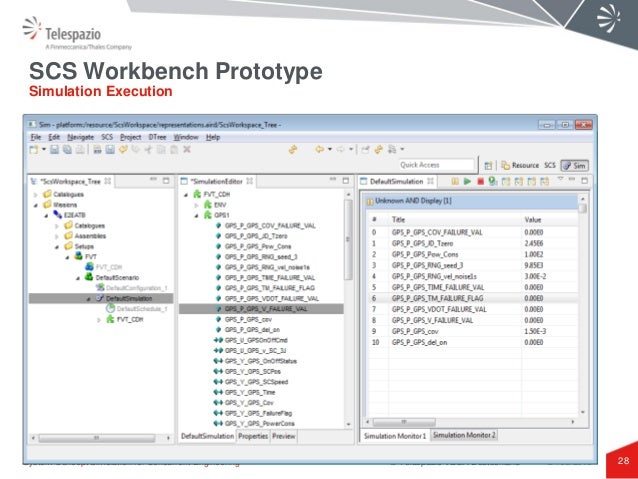
Task: Click the Catalogues folder icon under Missions root
Action: pos(68,225)
